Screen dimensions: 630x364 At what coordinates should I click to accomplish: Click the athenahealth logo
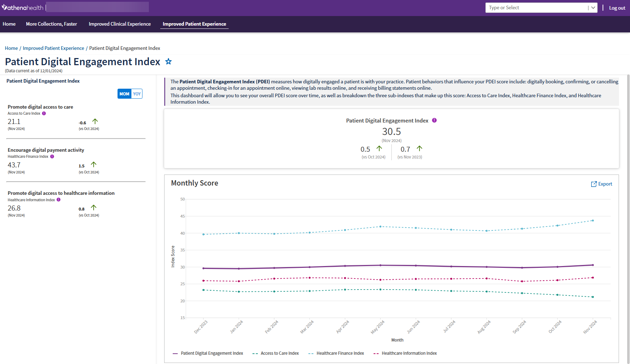pos(22,7)
